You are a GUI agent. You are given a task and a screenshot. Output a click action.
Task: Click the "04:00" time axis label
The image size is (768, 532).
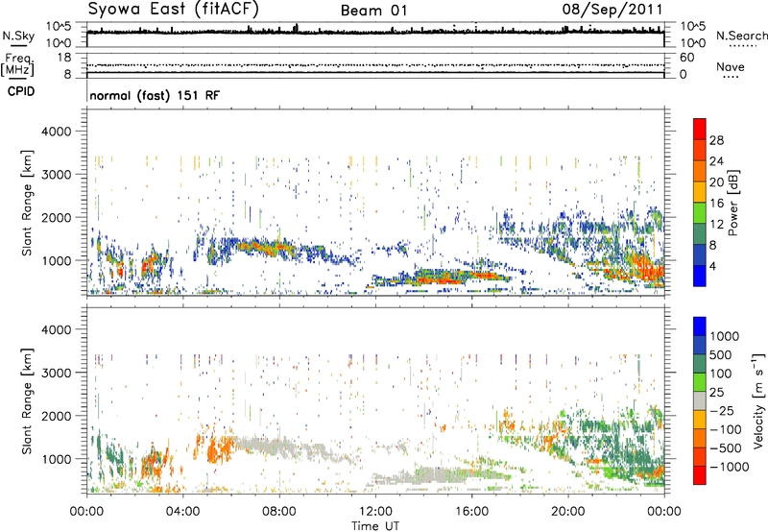pyautogui.click(x=183, y=512)
